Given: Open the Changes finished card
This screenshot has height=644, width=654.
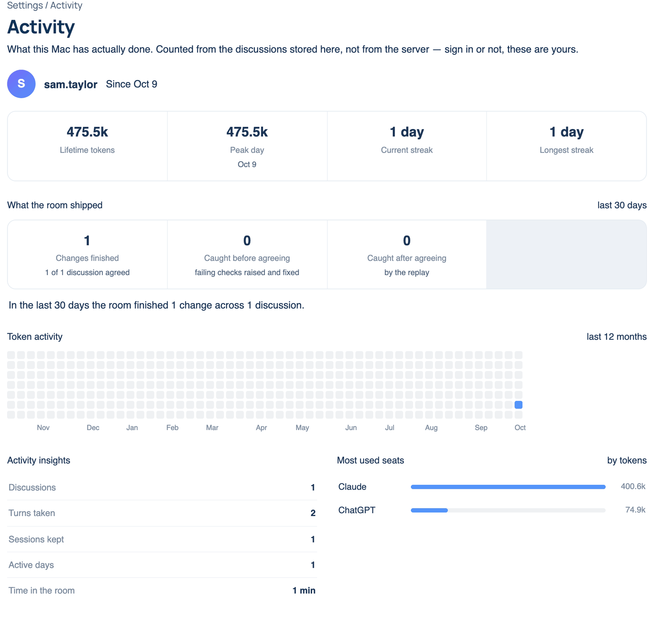Looking at the screenshot, I should point(87,254).
